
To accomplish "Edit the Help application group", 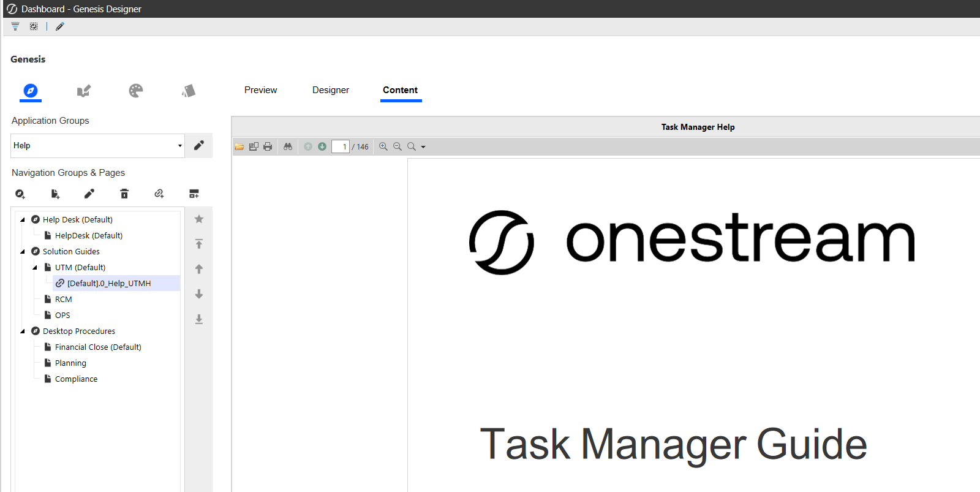I will coord(199,146).
